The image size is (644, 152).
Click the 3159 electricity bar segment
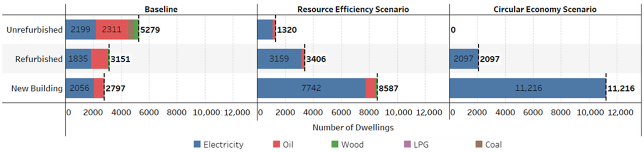279,59
